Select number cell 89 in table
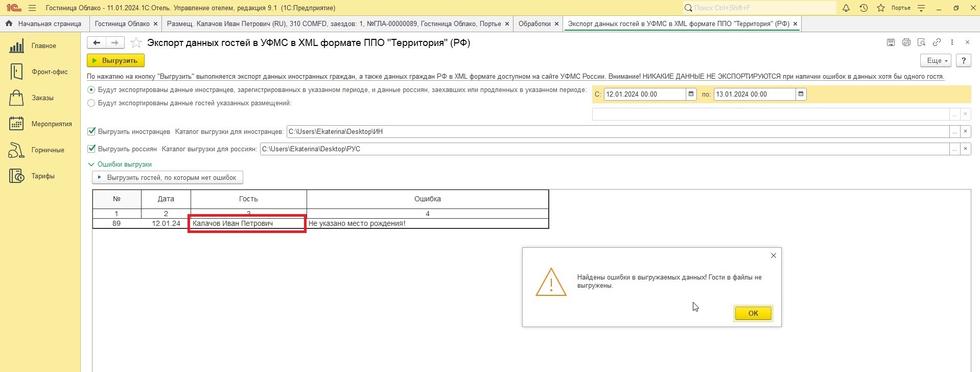Screen dimensions: 980x372 (x=116, y=223)
